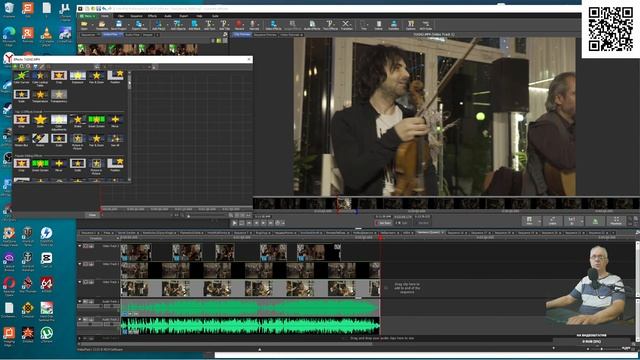The width and height of the screenshot is (640, 360).
Task: Toggle second header button on Video Track 3
Action: (91, 246)
